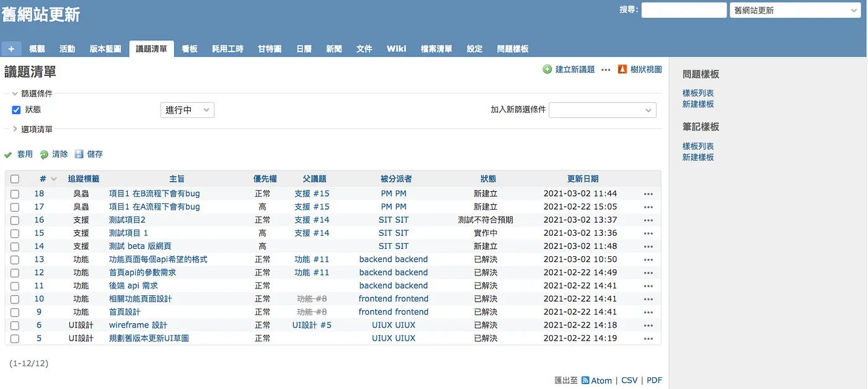Viewport: 868px width, 389px height.
Task: Click the 測試不符合預期 status cell
Action: (x=485, y=220)
